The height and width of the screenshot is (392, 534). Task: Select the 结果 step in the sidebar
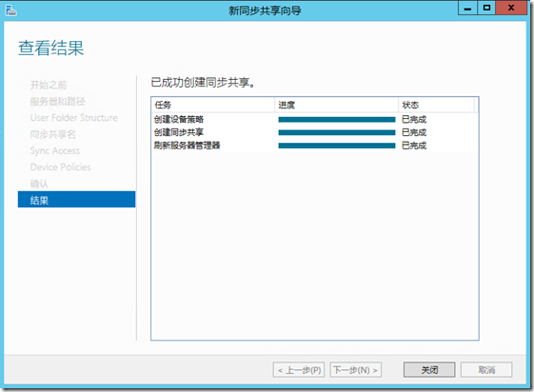[77, 200]
